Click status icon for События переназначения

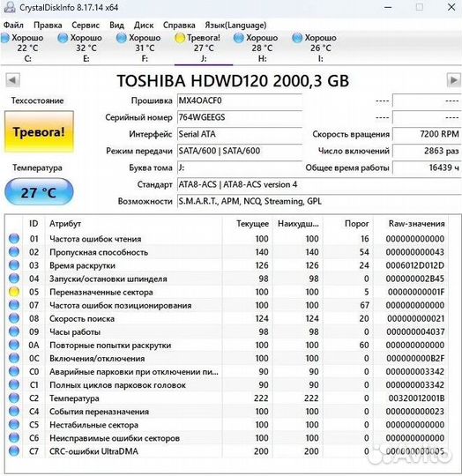coord(14,412)
